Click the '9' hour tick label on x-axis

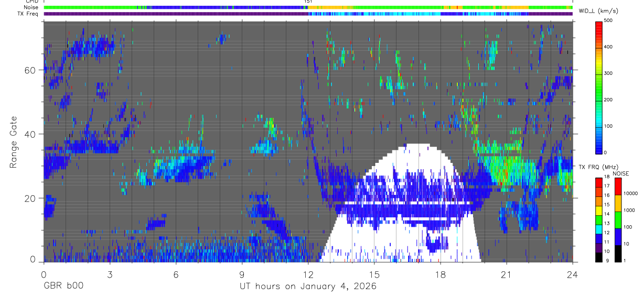tap(242, 274)
